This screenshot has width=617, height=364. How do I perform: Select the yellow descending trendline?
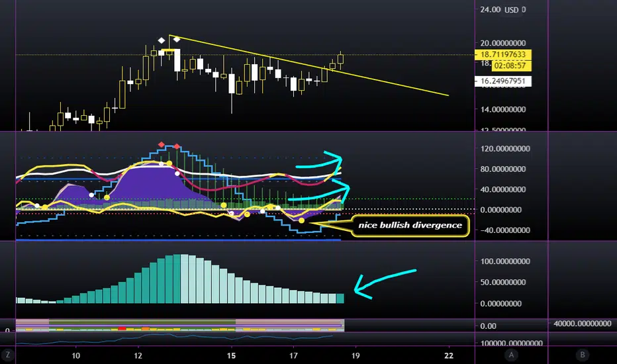[x=309, y=65]
